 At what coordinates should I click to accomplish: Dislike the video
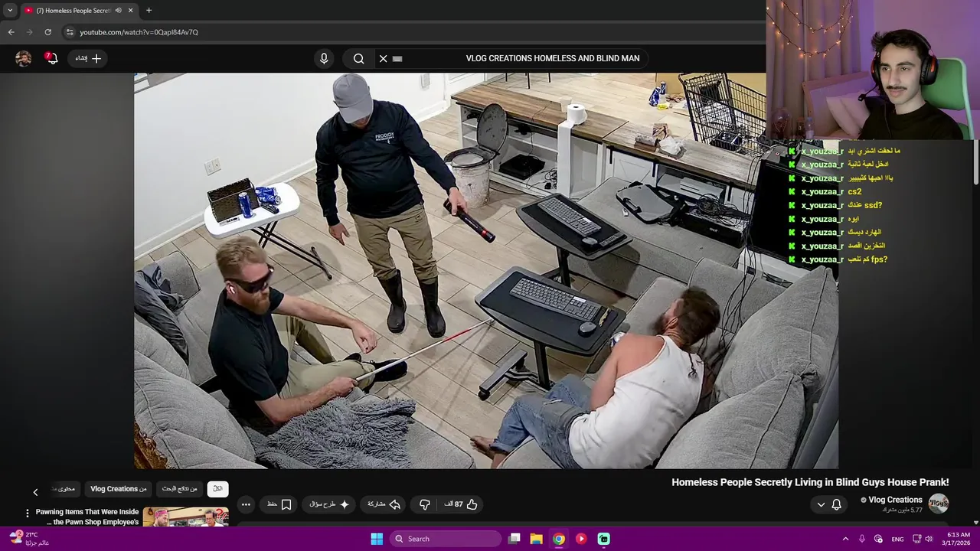424,504
